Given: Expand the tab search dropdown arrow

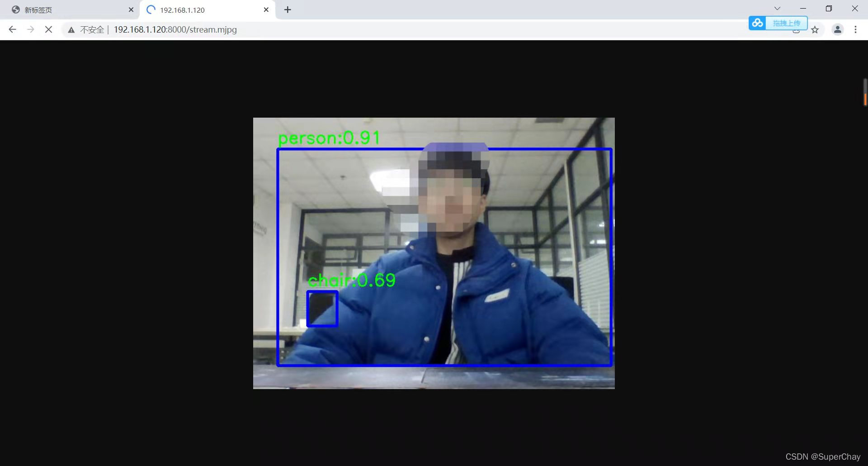Looking at the screenshot, I should pyautogui.click(x=777, y=9).
